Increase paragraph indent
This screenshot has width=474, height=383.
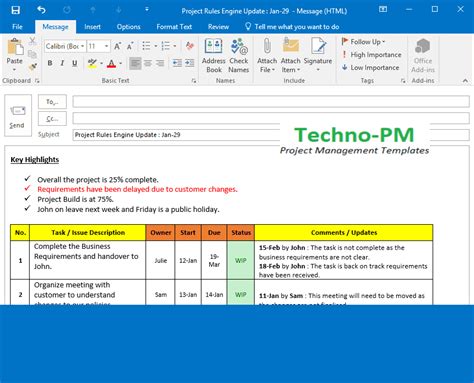[x=190, y=63]
